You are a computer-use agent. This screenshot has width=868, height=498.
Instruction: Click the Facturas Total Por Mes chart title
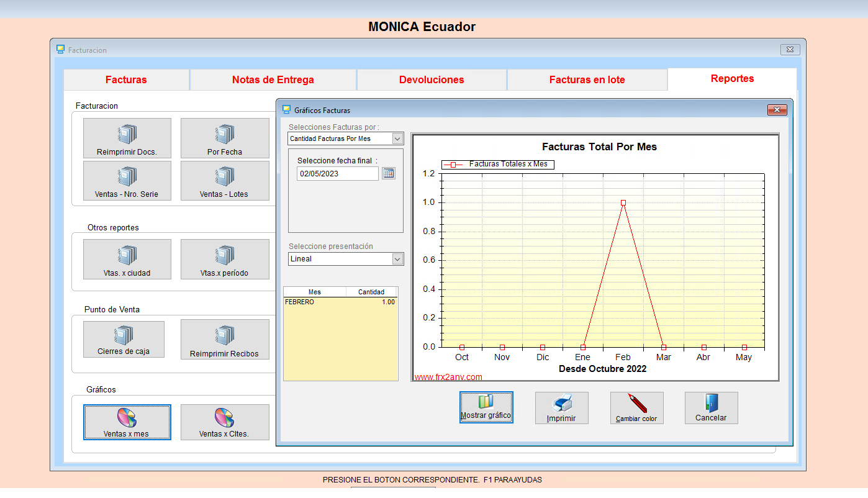[599, 147]
